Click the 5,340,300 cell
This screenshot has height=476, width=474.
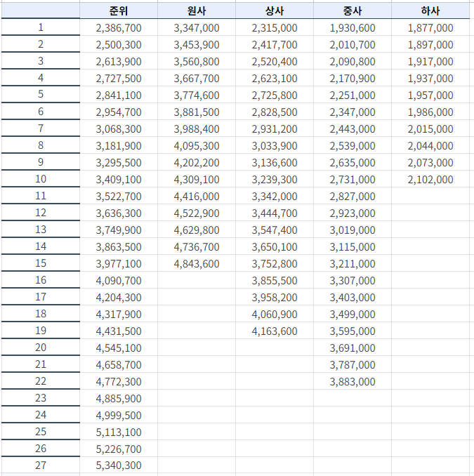tap(119, 465)
